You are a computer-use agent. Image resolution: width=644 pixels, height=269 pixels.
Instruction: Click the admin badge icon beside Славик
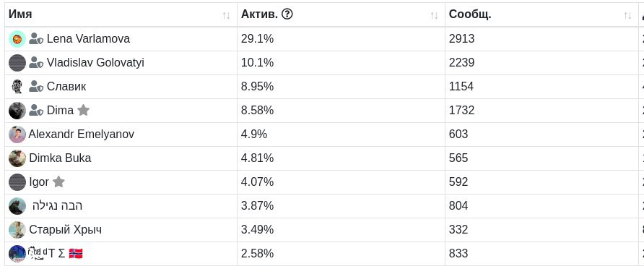(36, 87)
